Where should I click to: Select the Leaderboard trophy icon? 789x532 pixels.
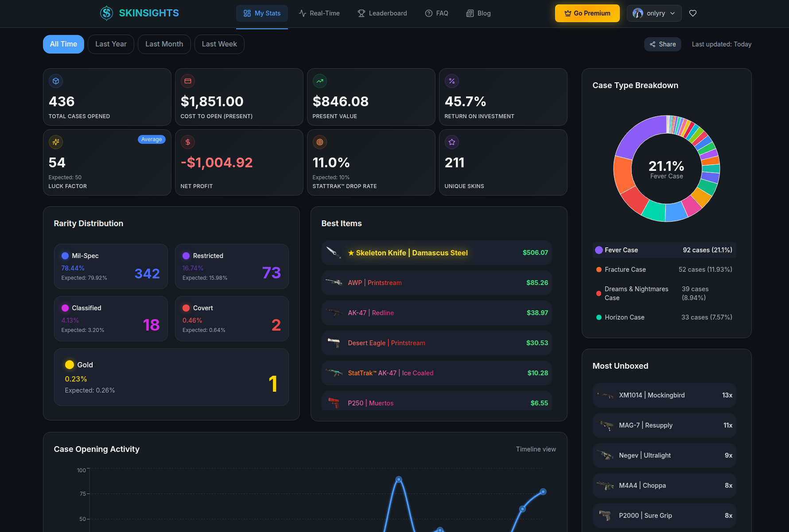[x=361, y=13]
